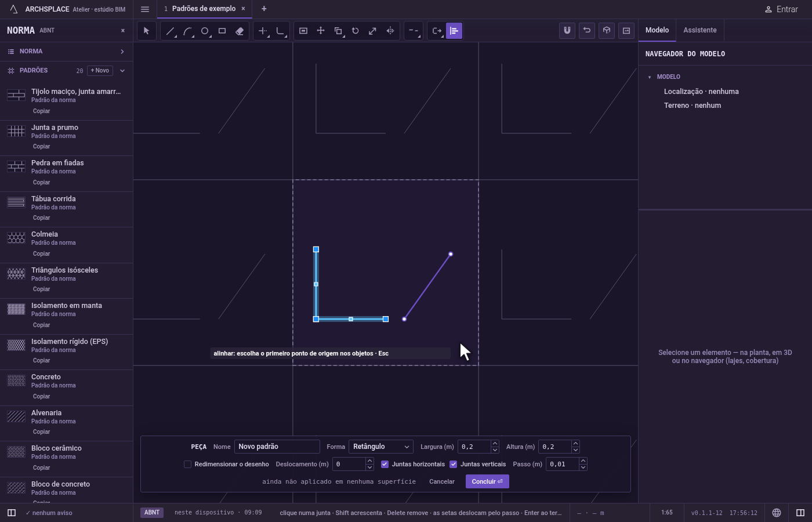This screenshot has height=522, width=812.
Task: Click Entrar to sign in
Action: coord(781,9)
